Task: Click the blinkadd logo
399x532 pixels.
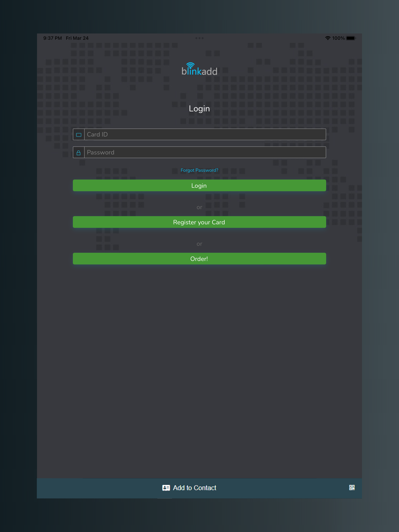Action: tap(199, 69)
